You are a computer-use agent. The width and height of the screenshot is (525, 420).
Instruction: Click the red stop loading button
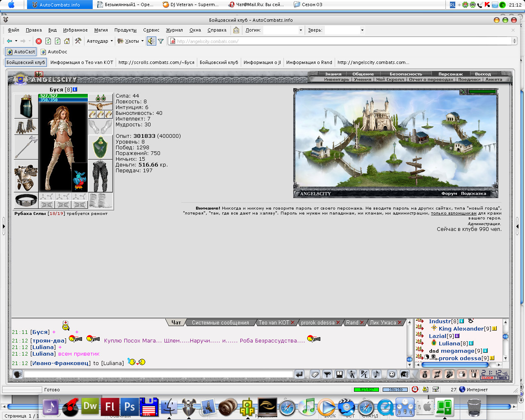point(39,41)
